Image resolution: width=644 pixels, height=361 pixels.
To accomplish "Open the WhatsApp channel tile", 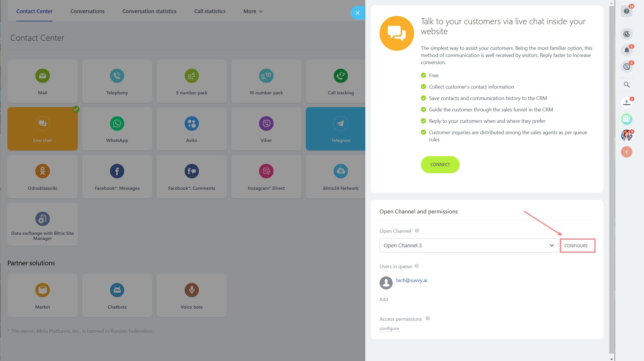I will click(x=117, y=129).
